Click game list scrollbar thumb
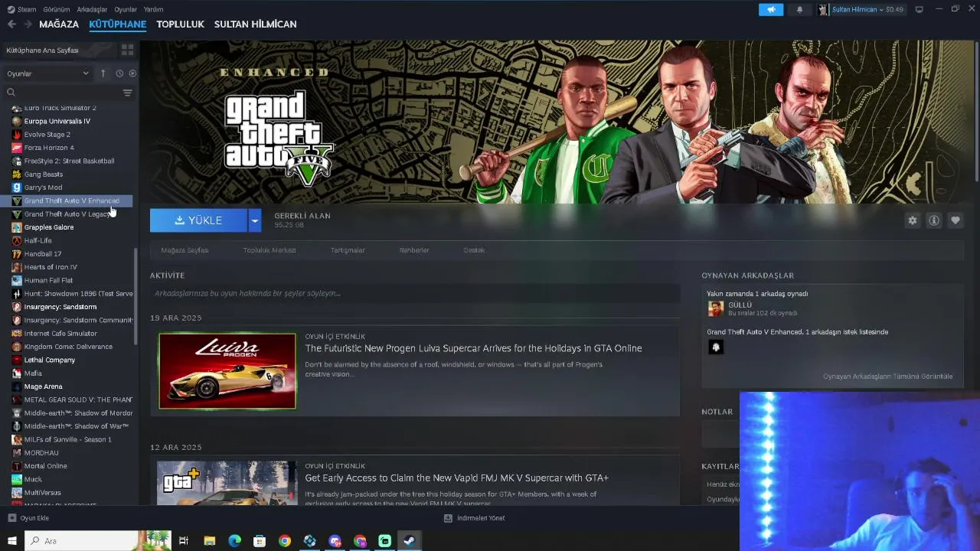This screenshot has height=551, width=980. tap(136, 295)
